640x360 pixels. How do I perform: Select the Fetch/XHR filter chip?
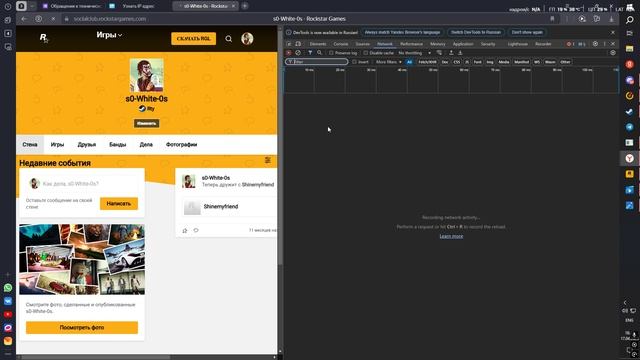(x=427, y=62)
